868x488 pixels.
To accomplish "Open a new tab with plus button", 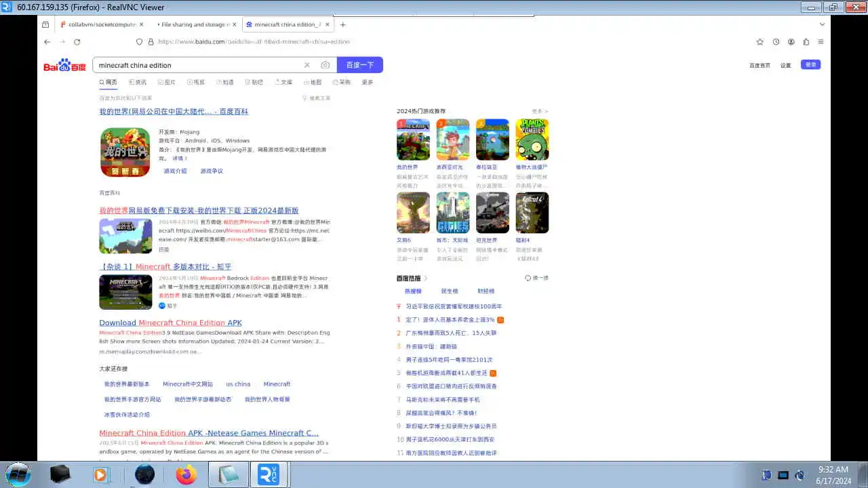I will pyautogui.click(x=342, y=24).
